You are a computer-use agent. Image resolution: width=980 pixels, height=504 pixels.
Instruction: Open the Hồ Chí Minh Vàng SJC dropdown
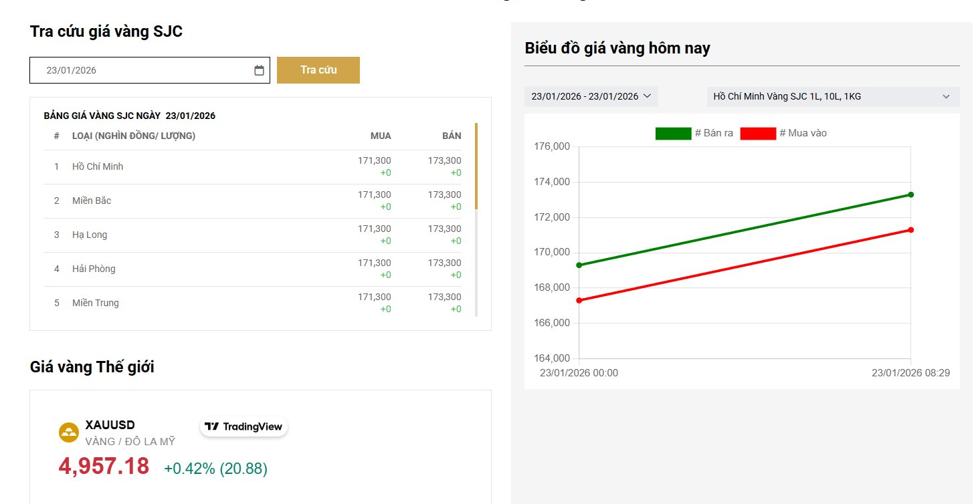tap(832, 96)
